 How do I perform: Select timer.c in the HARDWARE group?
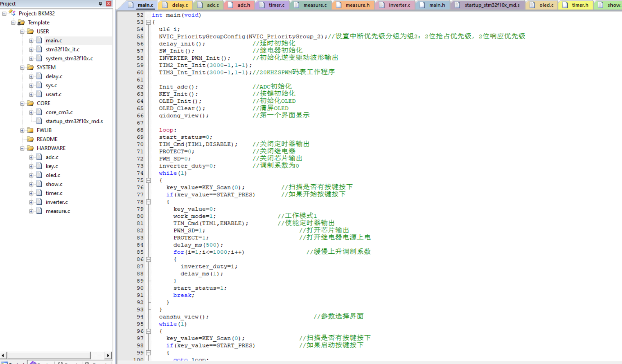pos(54,193)
